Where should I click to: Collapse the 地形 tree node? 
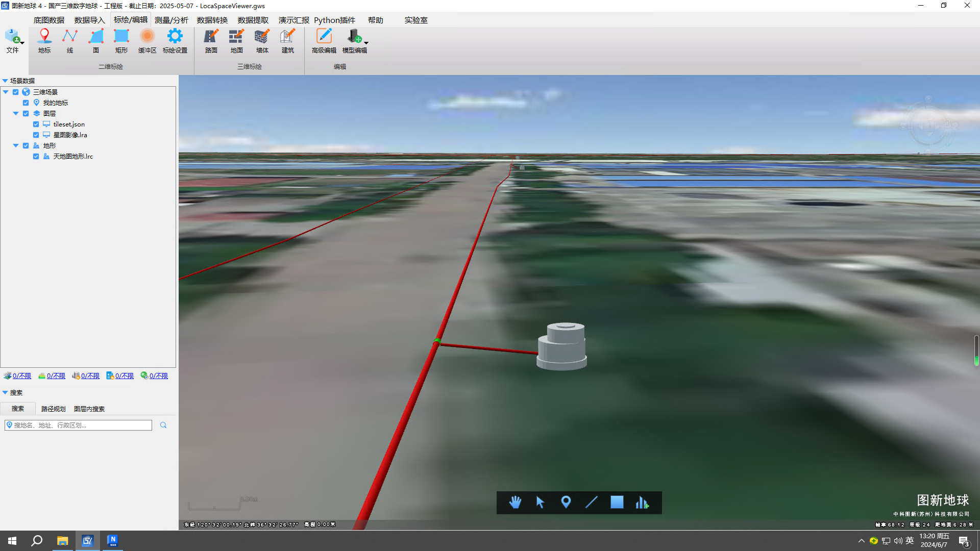[16, 145]
